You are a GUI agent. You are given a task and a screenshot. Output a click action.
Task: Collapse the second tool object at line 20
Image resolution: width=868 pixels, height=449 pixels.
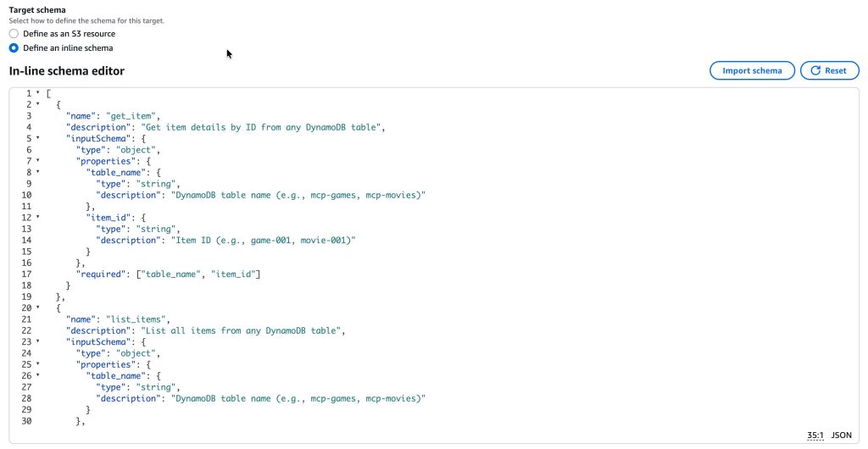point(37,308)
